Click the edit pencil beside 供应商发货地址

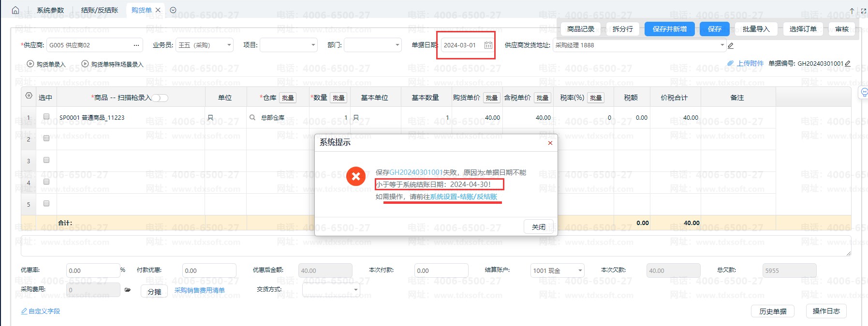click(731, 45)
